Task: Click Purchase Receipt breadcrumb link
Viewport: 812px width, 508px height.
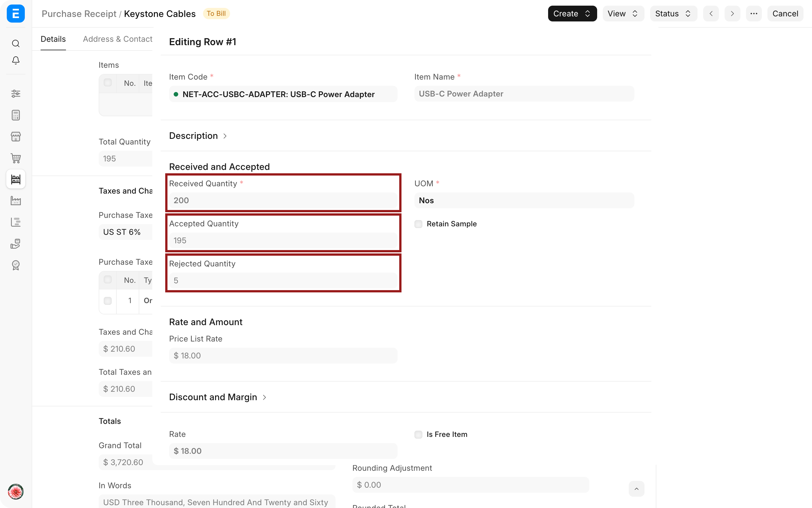Action: (x=79, y=14)
